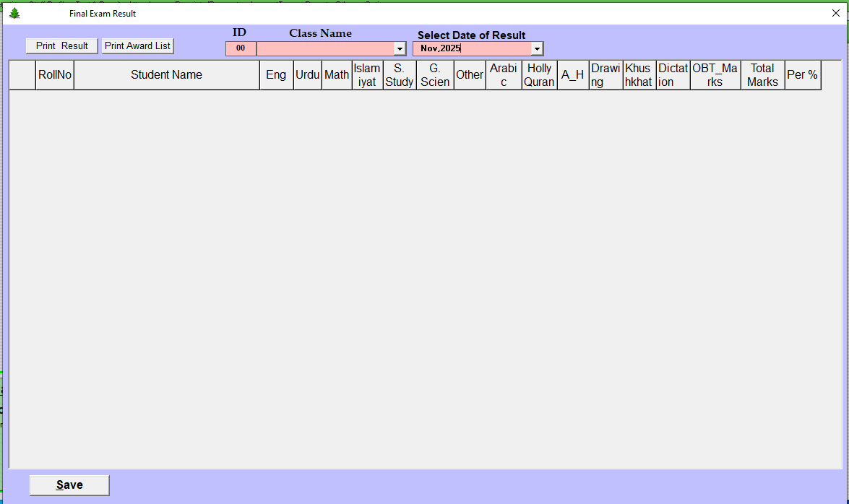The width and height of the screenshot is (849, 504).
Task: Click into the ID input field
Action: coord(241,48)
